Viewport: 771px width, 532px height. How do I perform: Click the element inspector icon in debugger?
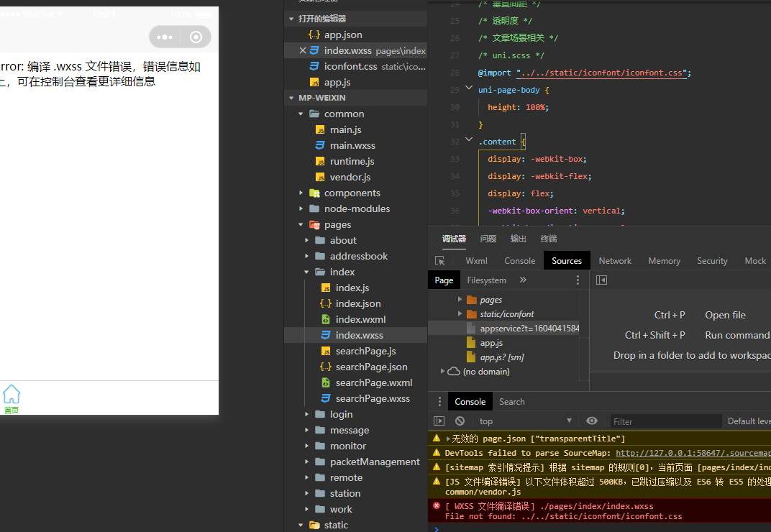[x=439, y=260]
